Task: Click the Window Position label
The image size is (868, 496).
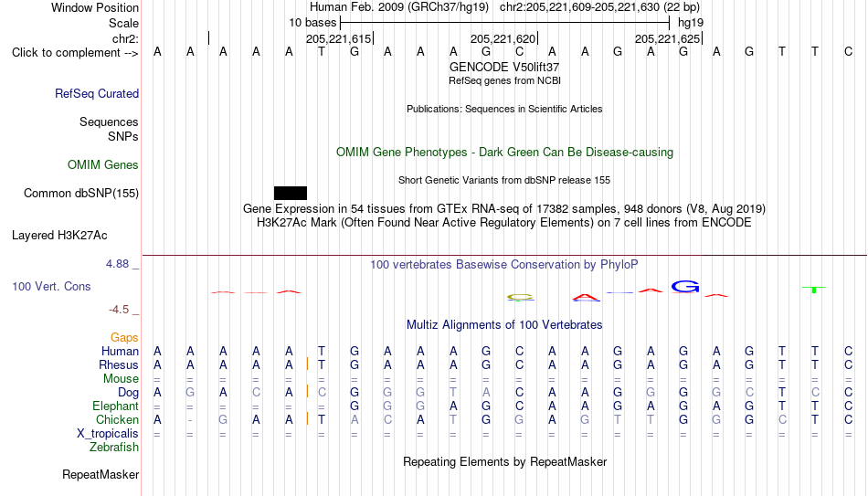Action: click(x=95, y=7)
